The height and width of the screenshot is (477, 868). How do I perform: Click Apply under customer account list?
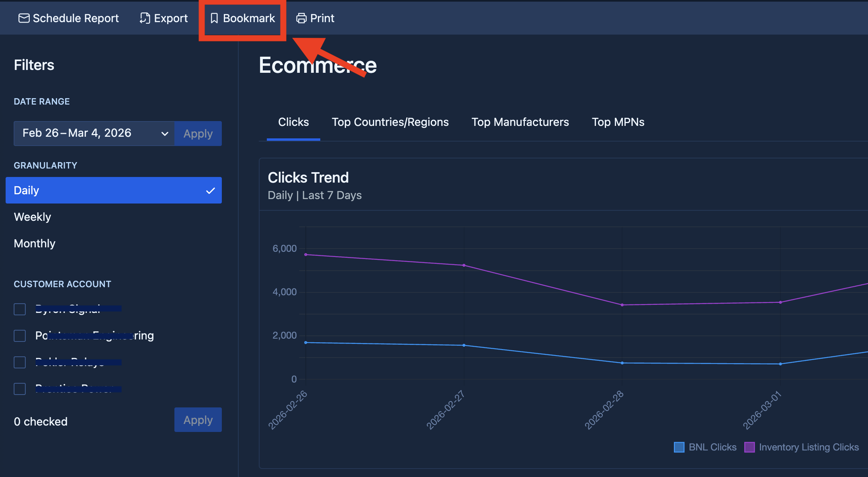pos(198,420)
